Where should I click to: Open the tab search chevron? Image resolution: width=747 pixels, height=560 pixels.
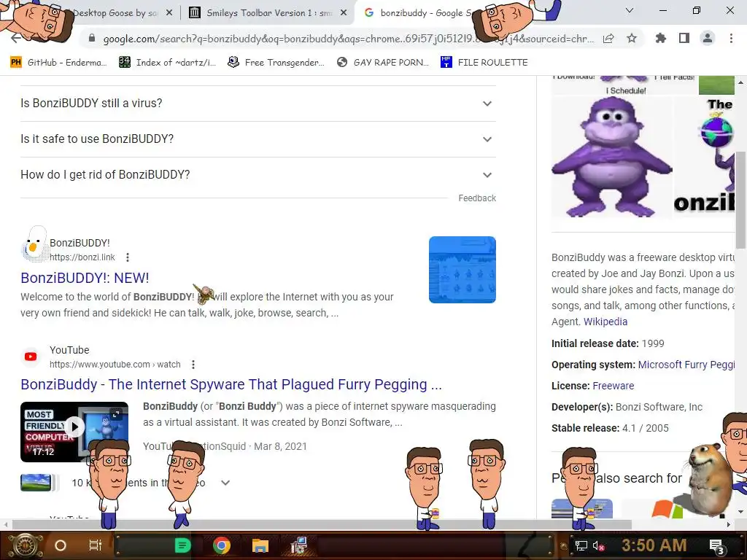(630, 10)
